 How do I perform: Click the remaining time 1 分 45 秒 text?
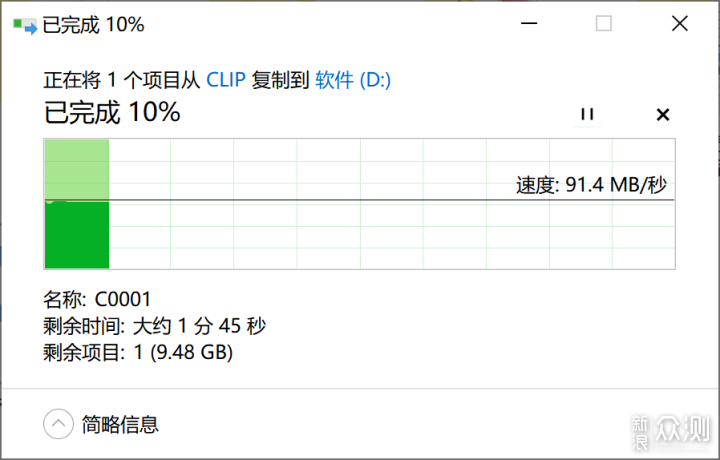click(x=199, y=326)
